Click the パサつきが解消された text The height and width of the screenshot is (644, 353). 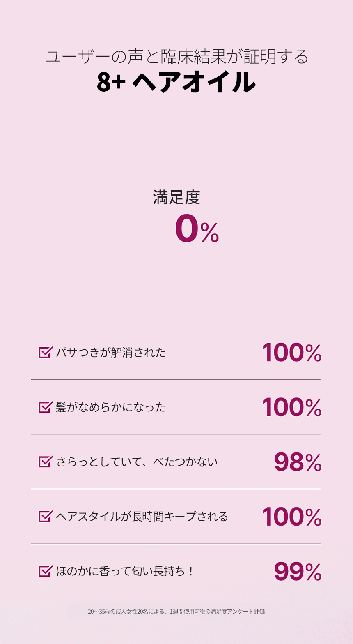[x=111, y=353]
